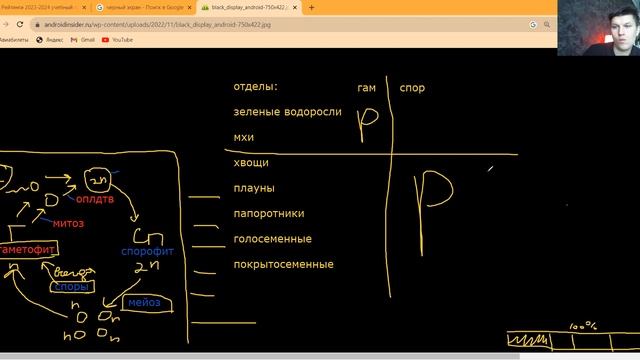
Task: Click the forward navigation arrow
Action: point(6,24)
